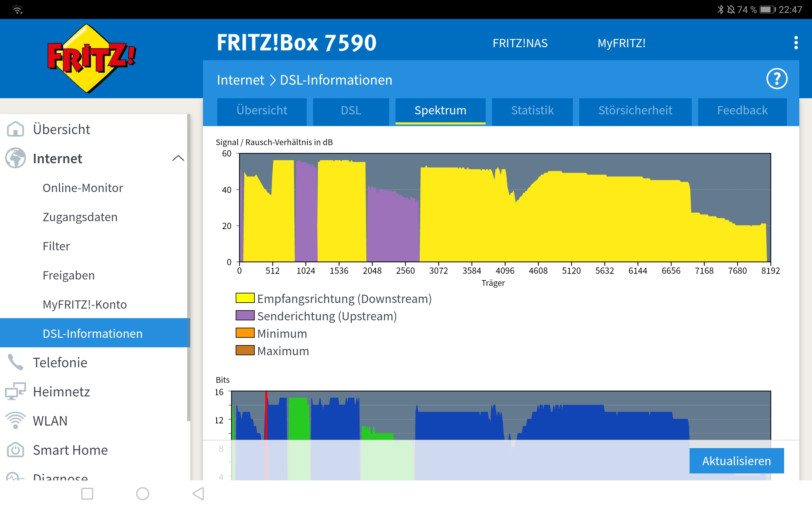Tap the Android back navigation button
The height and width of the screenshot is (507, 812).
tap(198, 494)
